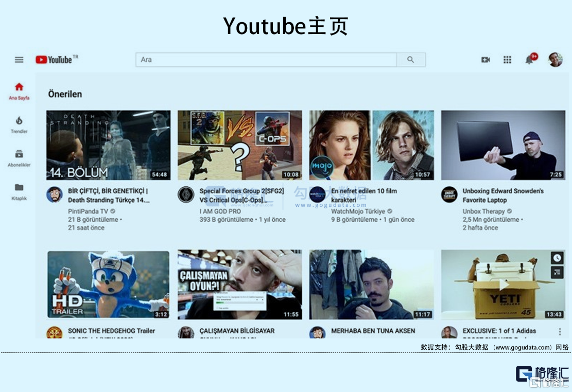Image resolution: width=572 pixels, height=392 pixels.
Task: Play the WatchMojo film karakteri thumbnail
Action: tap(371, 145)
